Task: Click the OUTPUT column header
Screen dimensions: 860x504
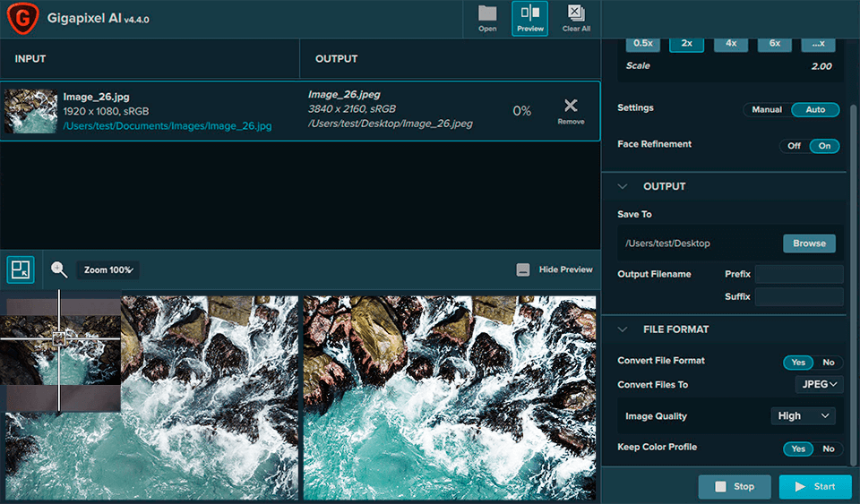Action: (336, 58)
